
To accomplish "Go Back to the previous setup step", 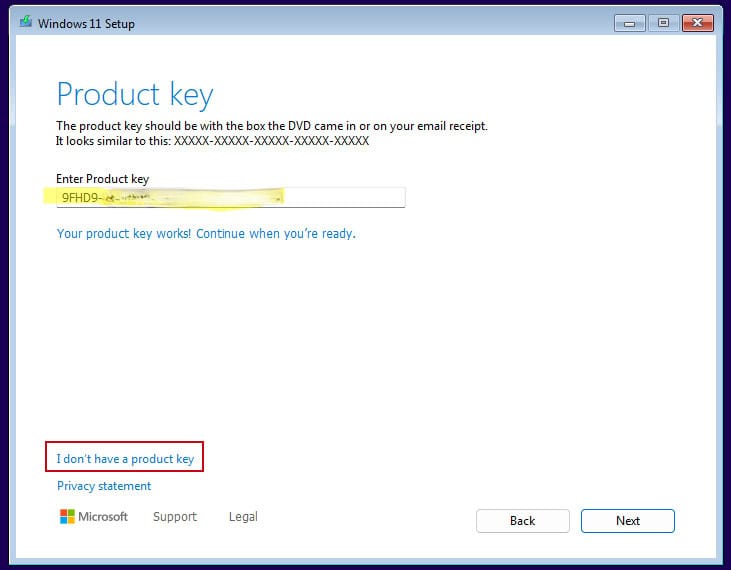I will pos(522,521).
